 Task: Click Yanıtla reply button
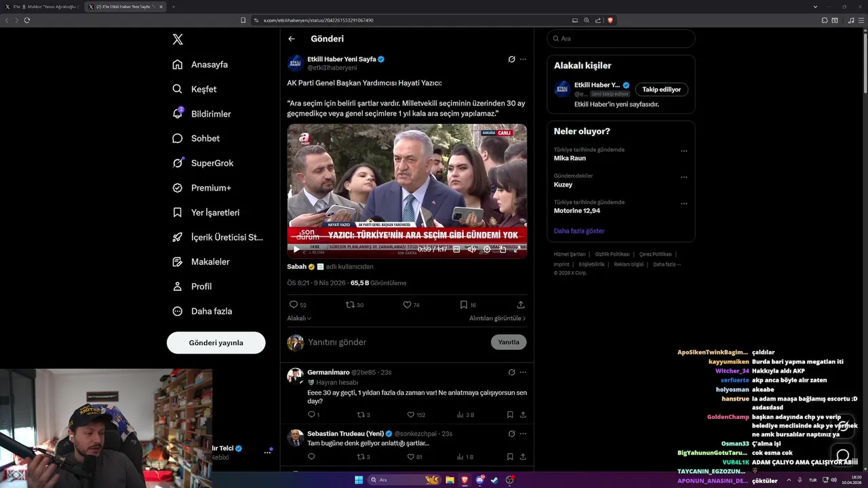(x=509, y=342)
